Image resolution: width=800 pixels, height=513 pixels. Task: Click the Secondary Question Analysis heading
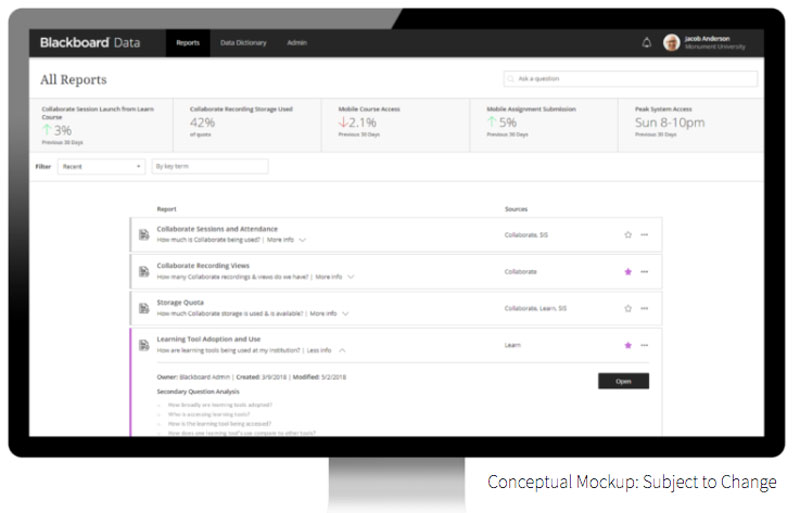click(198, 392)
